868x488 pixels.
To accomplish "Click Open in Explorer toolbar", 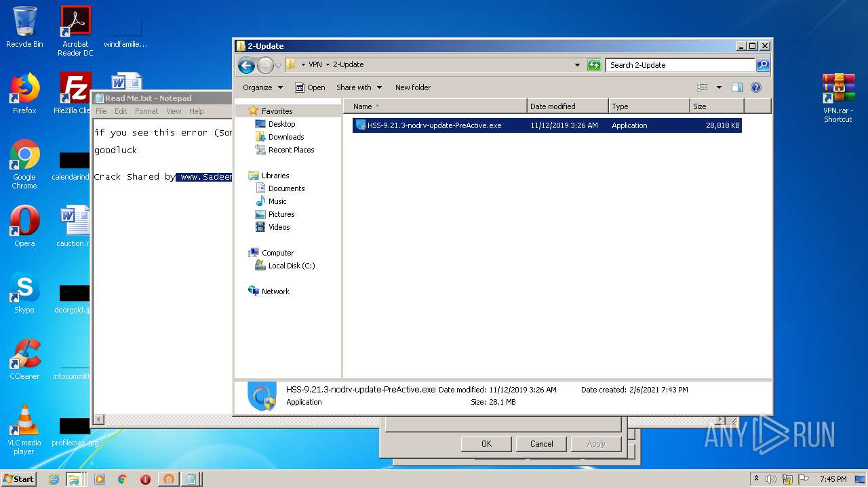I will 311,87.
